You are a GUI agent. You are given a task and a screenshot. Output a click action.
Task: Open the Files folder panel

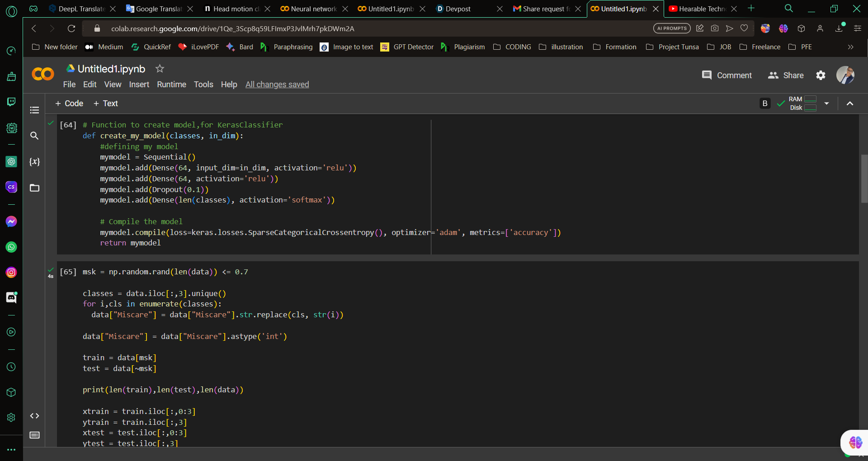tap(34, 188)
